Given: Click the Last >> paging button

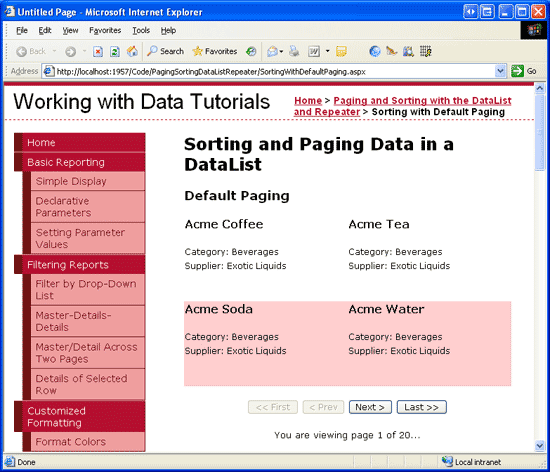Looking at the screenshot, I should 422,407.
